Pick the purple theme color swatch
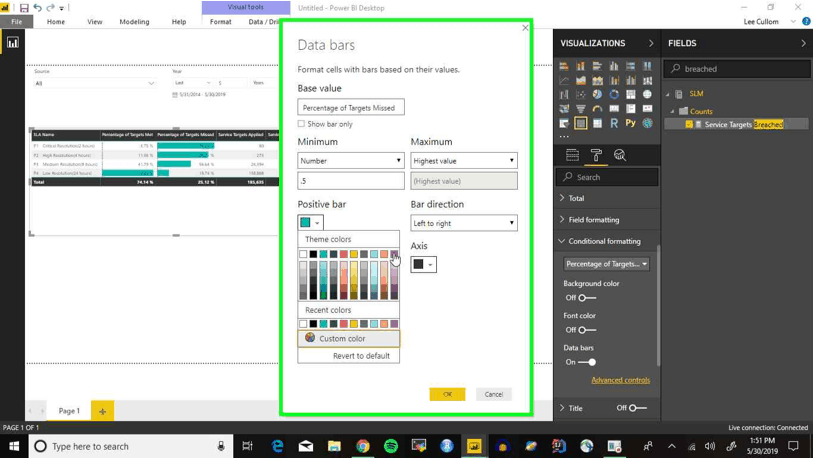815x460 pixels. 394,254
